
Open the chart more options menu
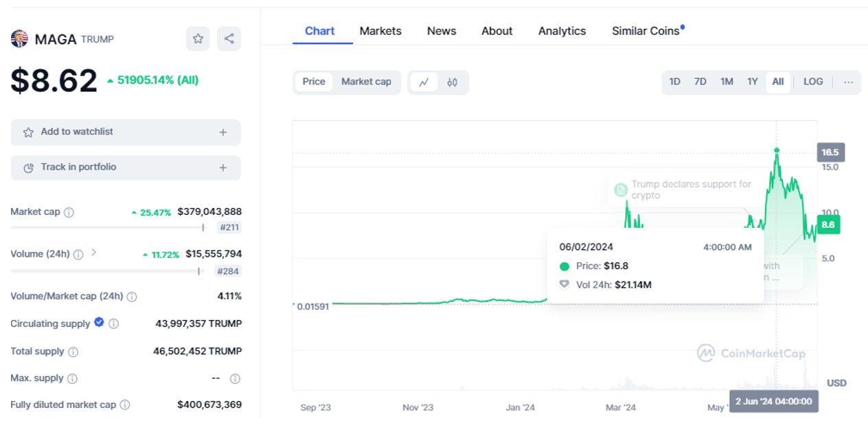(x=848, y=82)
